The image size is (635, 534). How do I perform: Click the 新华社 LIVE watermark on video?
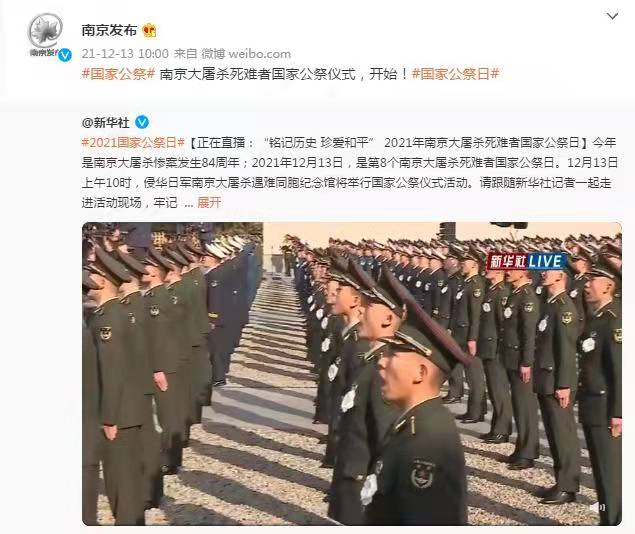(526, 261)
